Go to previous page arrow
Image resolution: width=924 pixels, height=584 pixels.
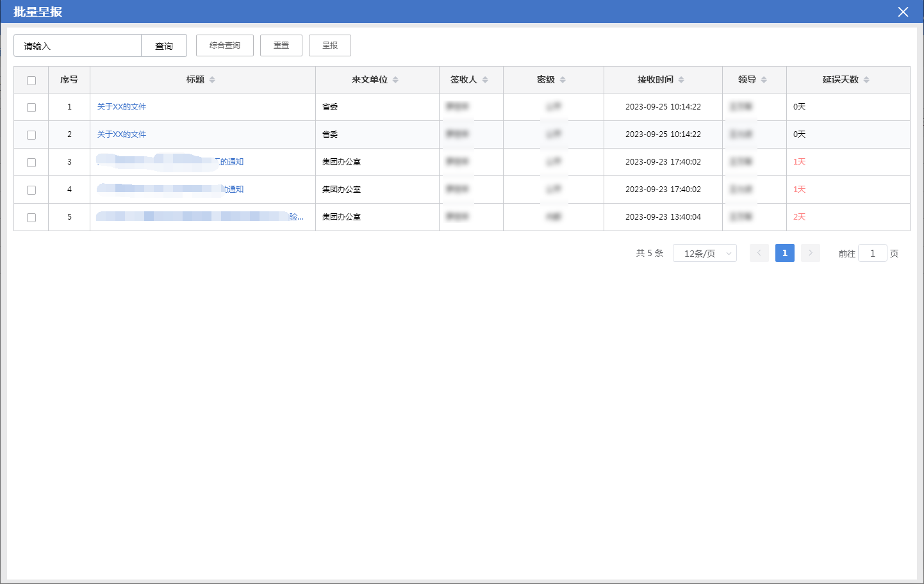point(759,253)
